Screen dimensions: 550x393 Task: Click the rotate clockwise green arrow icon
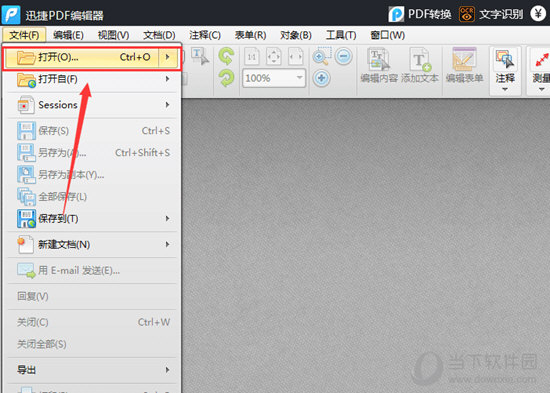coord(226,78)
